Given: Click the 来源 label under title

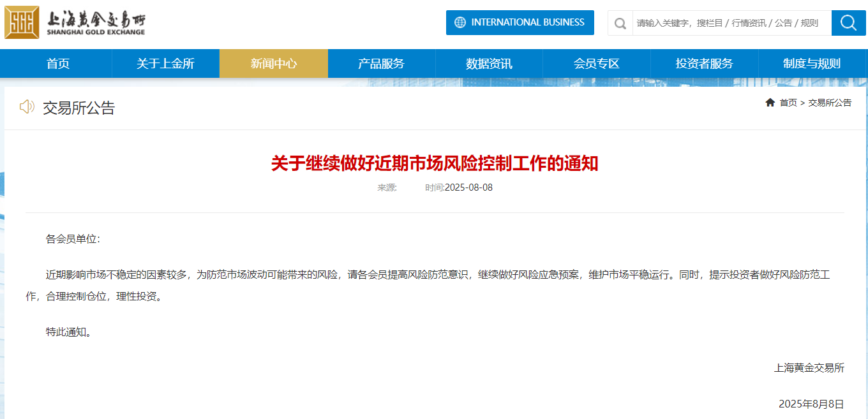Looking at the screenshot, I should point(387,187).
